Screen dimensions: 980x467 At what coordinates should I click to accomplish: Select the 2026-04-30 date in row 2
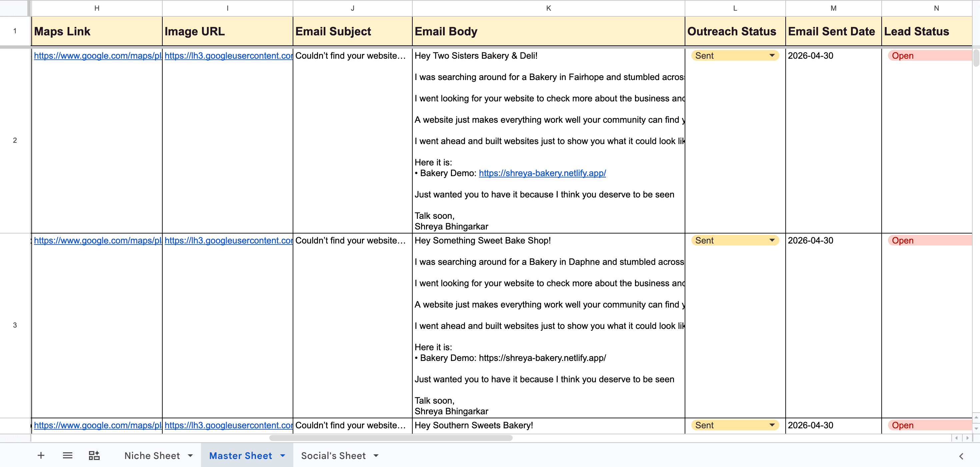click(x=833, y=140)
